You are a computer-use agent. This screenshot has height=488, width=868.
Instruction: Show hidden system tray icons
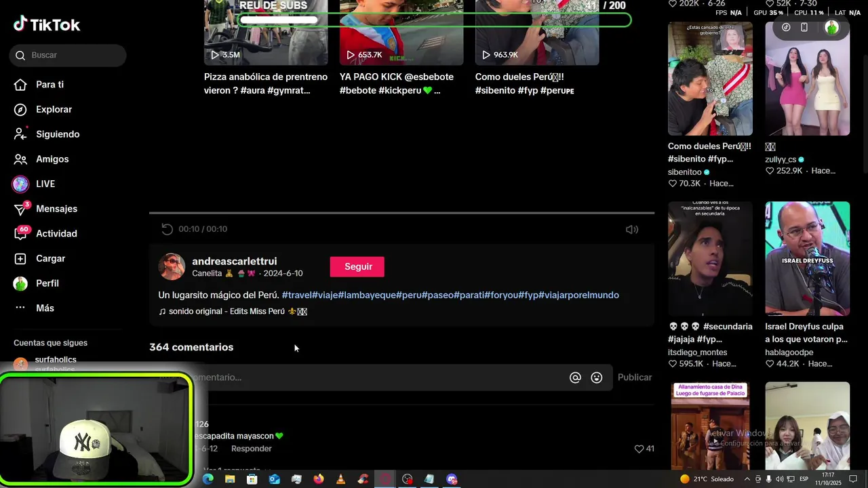(747, 479)
